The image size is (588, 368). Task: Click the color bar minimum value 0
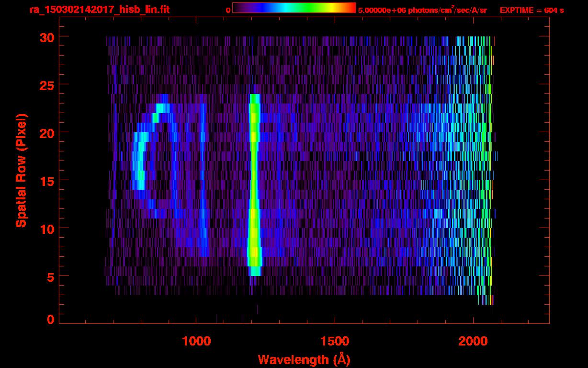[228, 10]
